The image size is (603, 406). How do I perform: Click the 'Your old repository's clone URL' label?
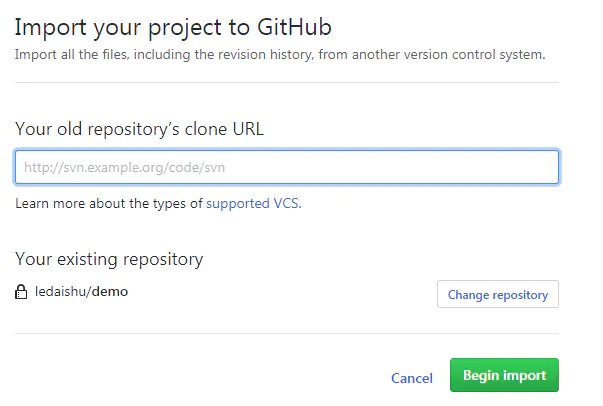[139, 128]
